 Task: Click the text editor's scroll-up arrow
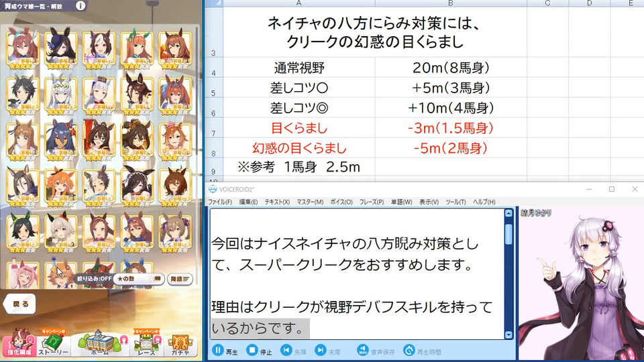tap(508, 213)
